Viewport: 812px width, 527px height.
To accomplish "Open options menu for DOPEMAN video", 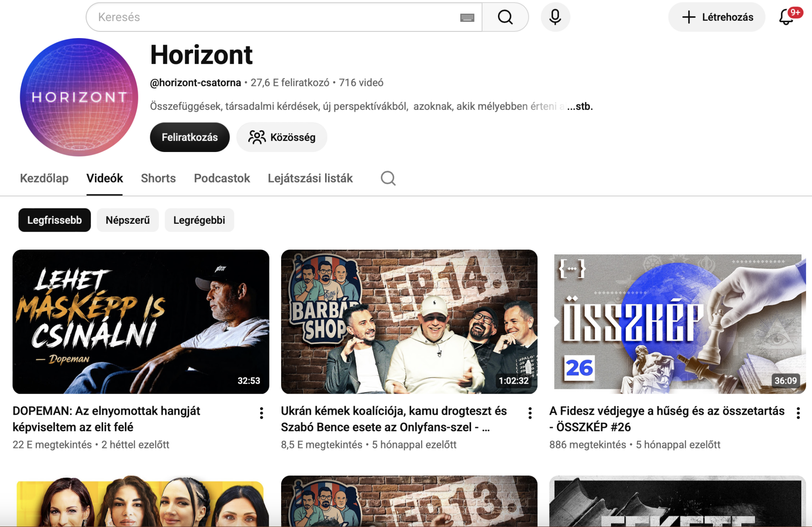I will [261, 413].
